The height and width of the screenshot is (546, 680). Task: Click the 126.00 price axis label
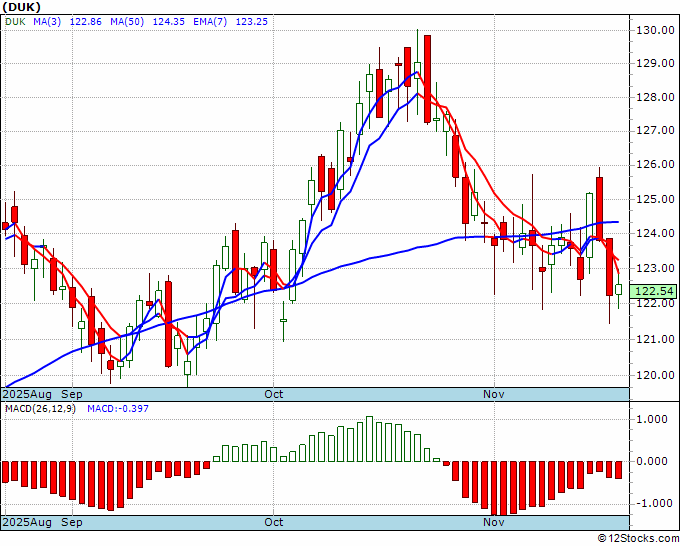(655, 165)
